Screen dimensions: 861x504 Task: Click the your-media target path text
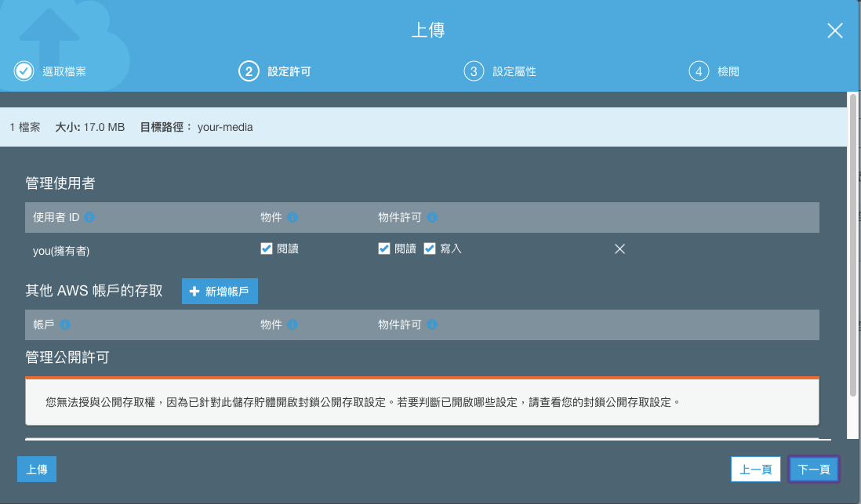click(225, 128)
